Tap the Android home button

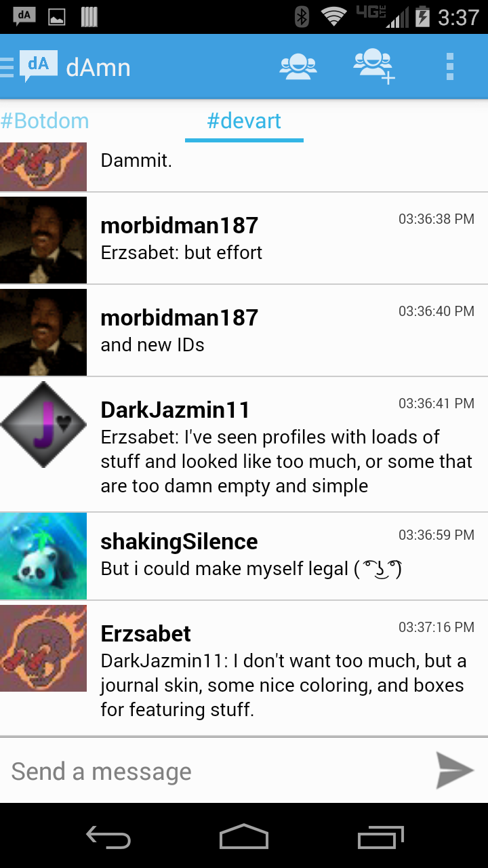pos(244,837)
